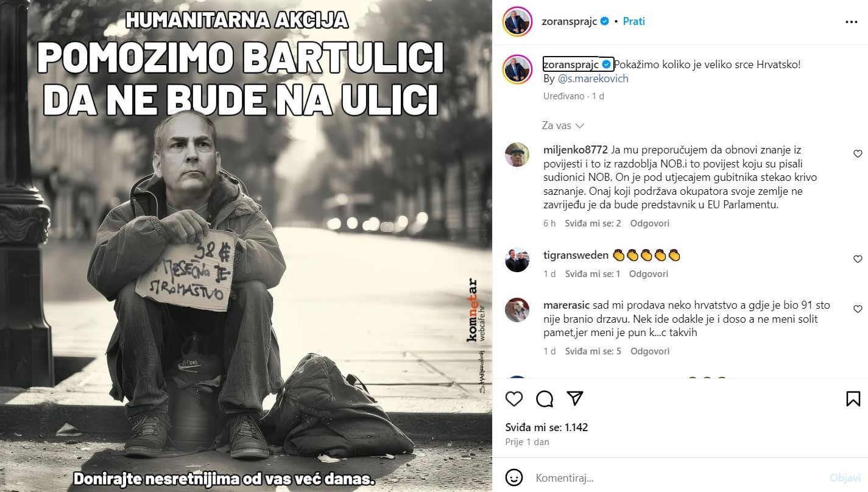Open miljenko8772's profile picture
The height and width of the screenshot is (492, 868).
[517, 155]
